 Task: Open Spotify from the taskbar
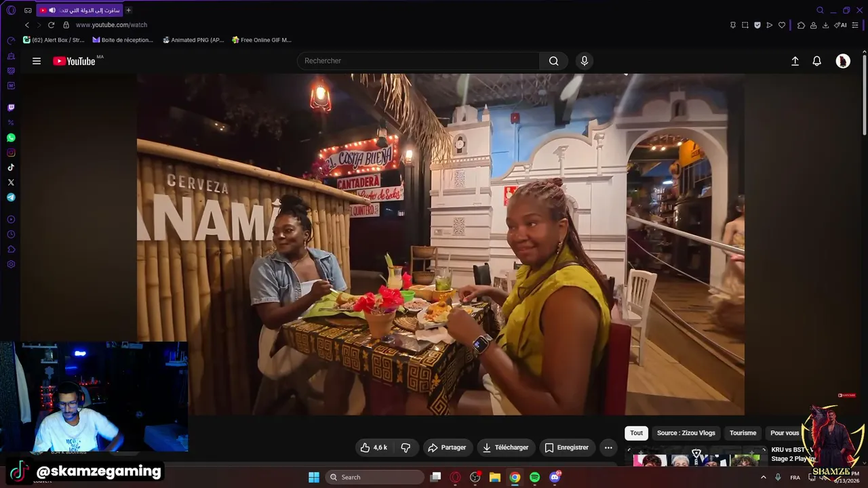(x=534, y=477)
